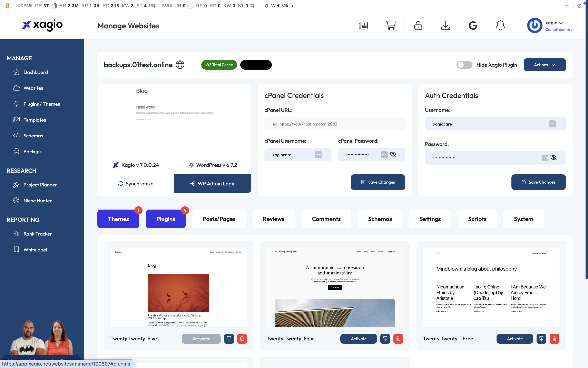
Task: Open the Google G icon
Action: pyautogui.click(x=473, y=26)
